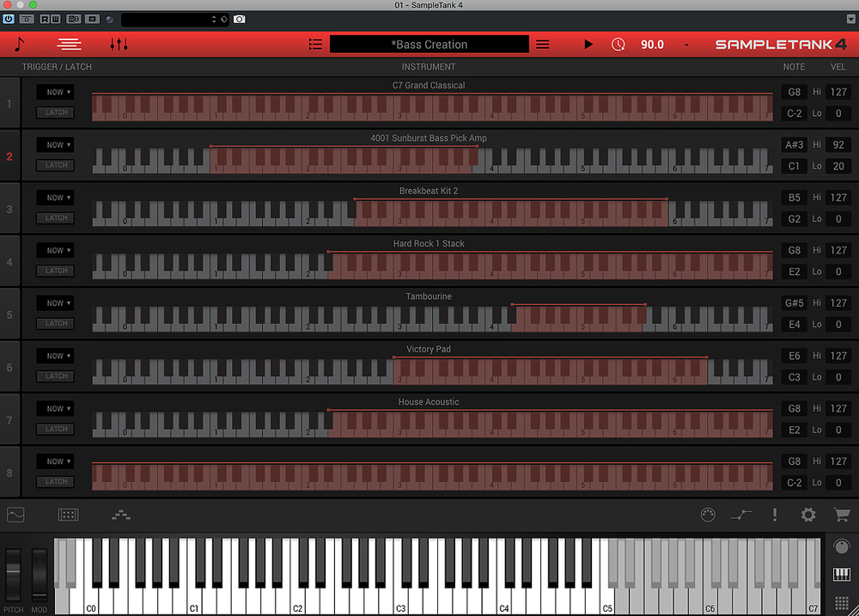Screen dimensions: 859x616
Task: Open the MIDI learn automation icon
Action: pyautogui.click(x=741, y=515)
